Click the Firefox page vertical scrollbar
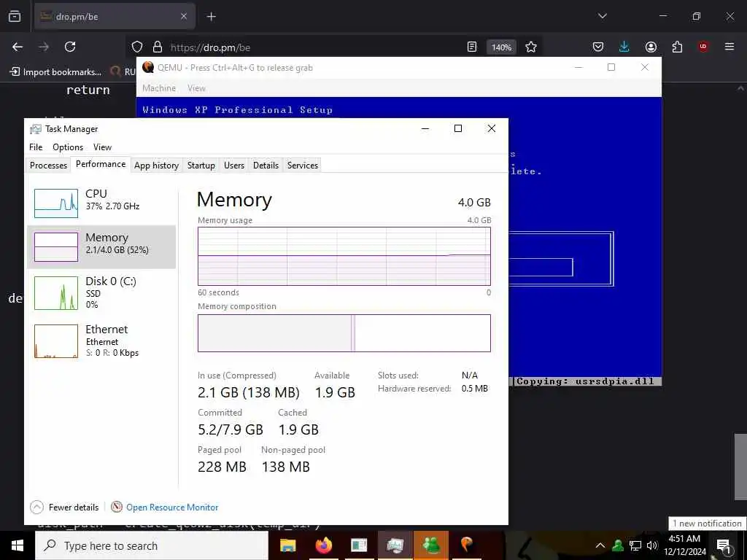 [740, 466]
